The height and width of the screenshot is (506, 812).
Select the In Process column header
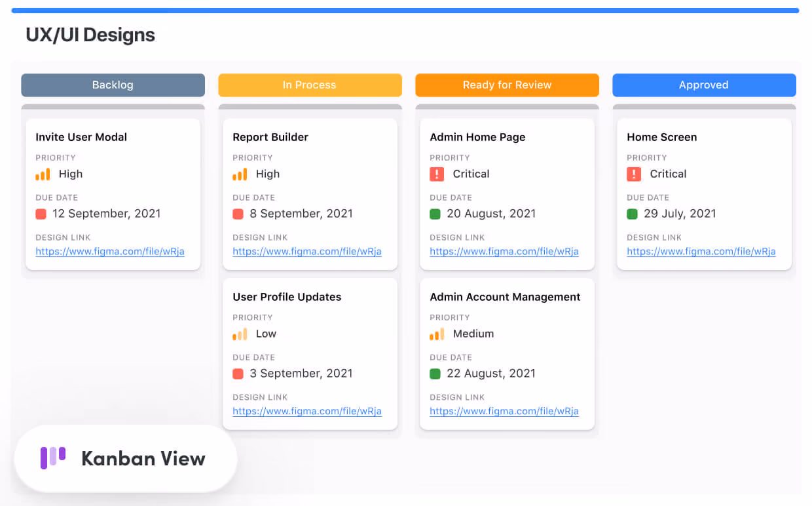(x=310, y=85)
